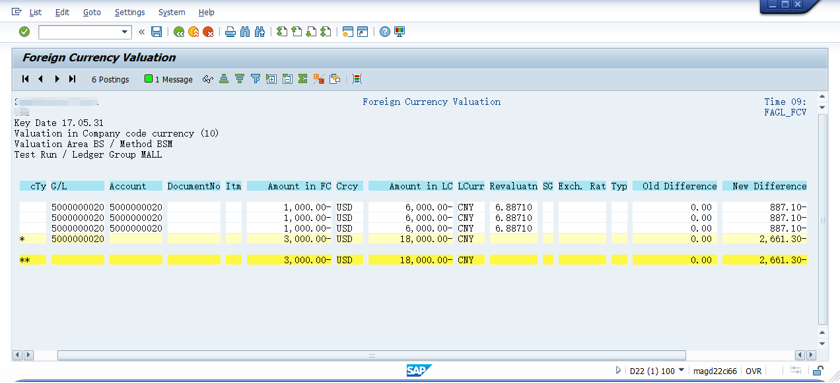This screenshot has width=840, height=383.
Task: Click the Sort Descending icon
Action: [x=239, y=79]
